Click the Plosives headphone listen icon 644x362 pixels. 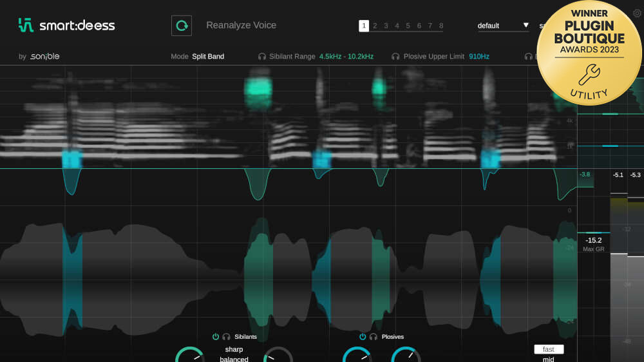pyautogui.click(x=374, y=336)
